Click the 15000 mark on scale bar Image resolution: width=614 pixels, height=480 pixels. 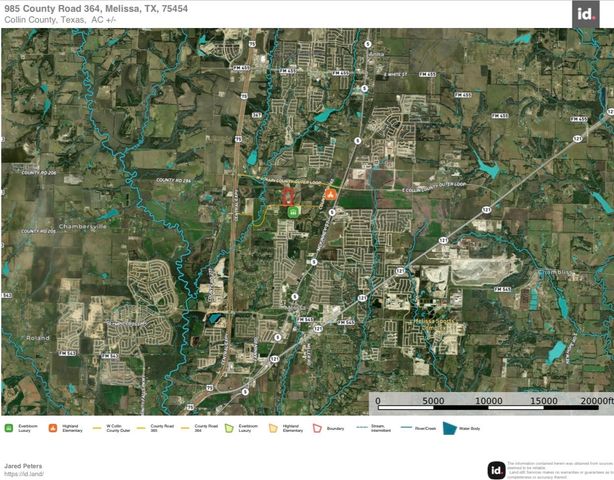pos(544,401)
